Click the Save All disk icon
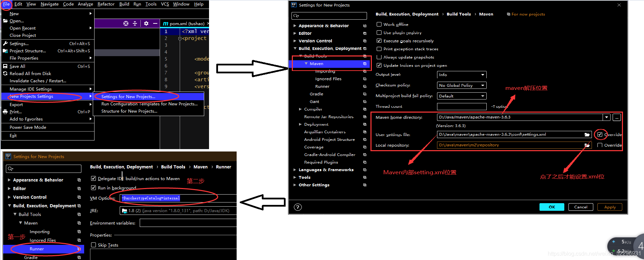 point(5,66)
